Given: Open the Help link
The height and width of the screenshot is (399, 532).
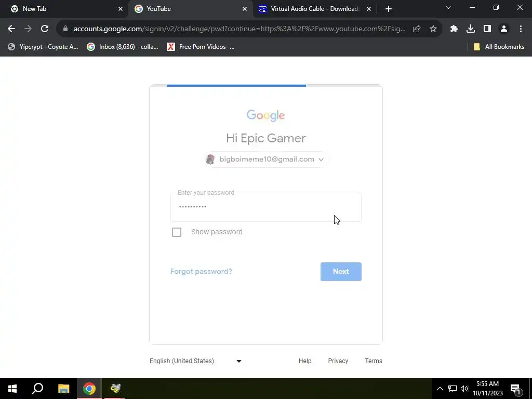Looking at the screenshot, I should pos(305,361).
